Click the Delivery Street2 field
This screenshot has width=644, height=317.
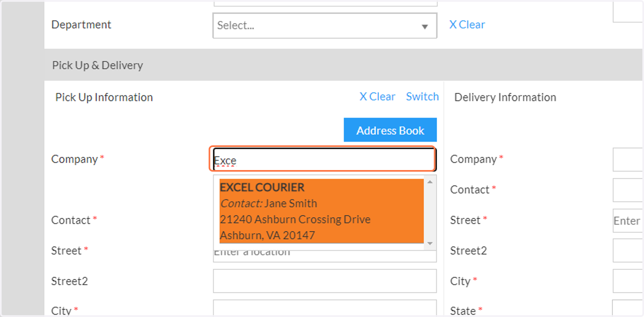point(628,251)
